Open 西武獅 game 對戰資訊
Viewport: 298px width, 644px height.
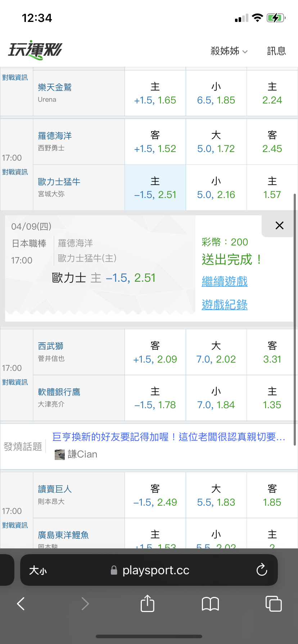(15, 382)
